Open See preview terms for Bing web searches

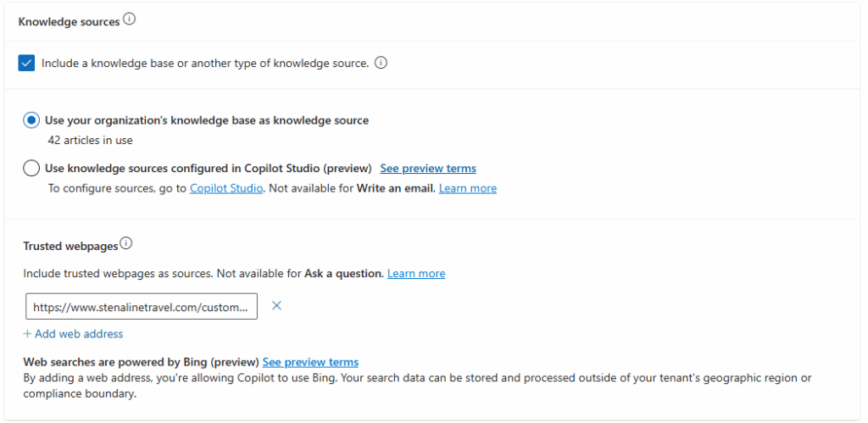pyautogui.click(x=310, y=362)
